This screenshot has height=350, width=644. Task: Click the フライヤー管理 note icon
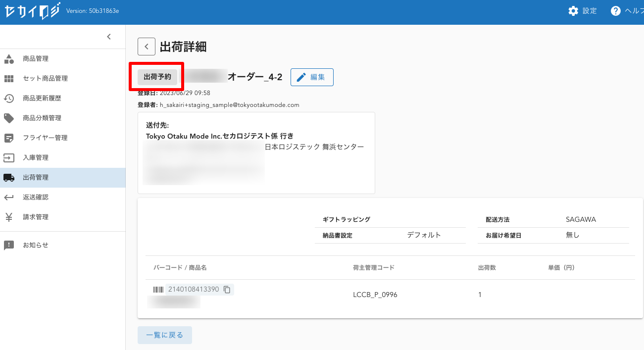pyautogui.click(x=9, y=138)
